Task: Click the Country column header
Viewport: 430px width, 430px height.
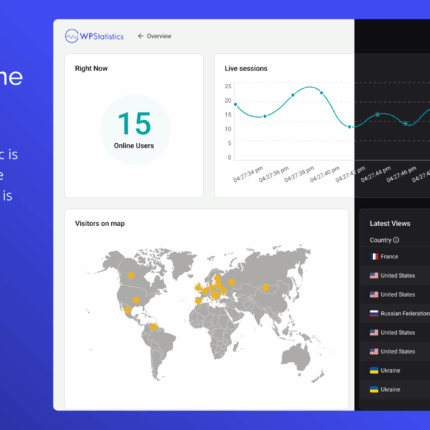Action: click(380, 240)
